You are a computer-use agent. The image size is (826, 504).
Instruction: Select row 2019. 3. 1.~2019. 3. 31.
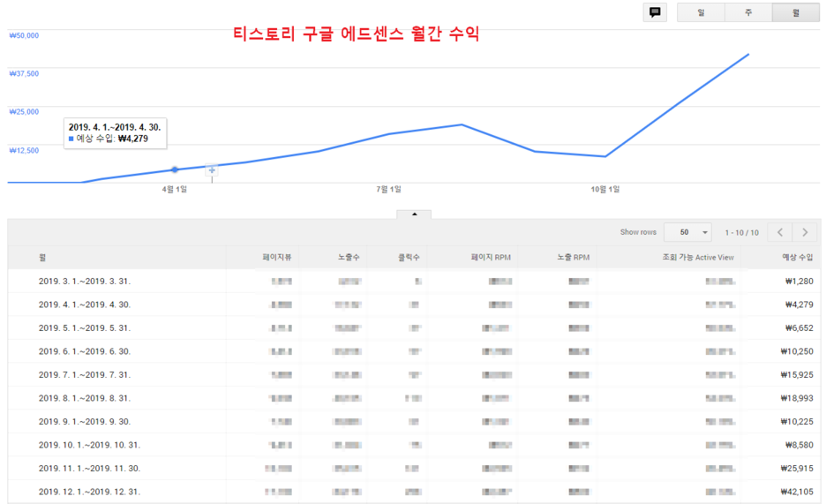click(414, 282)
